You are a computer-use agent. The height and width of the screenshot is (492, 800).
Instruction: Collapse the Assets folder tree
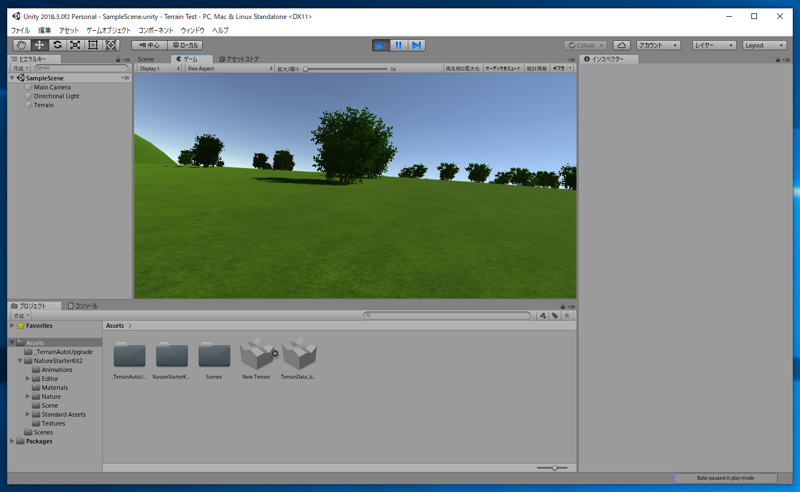tap(12, 342)
